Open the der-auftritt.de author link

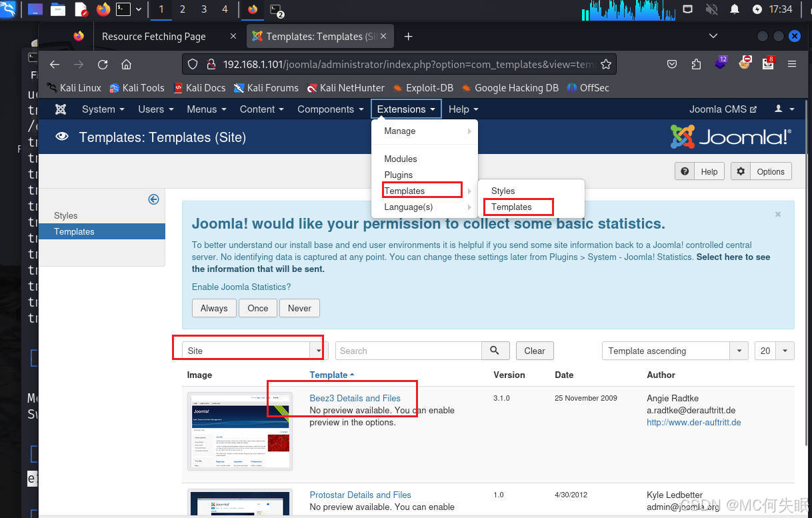[x=693, y=422]
